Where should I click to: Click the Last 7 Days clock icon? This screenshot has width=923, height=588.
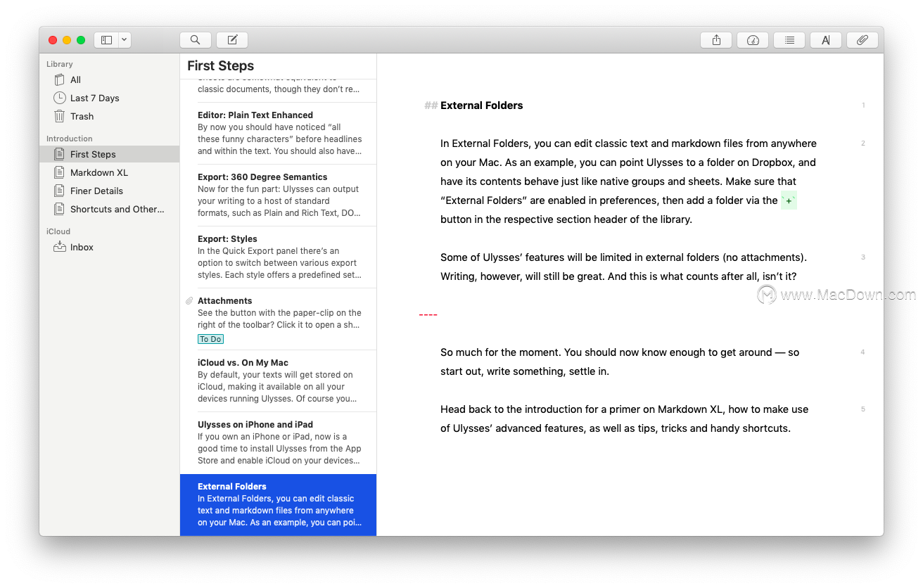tap(59, 98)
